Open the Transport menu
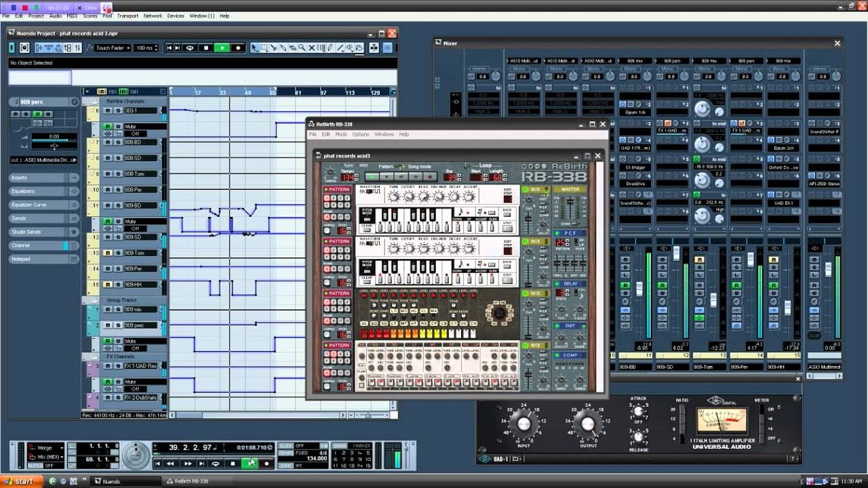The width and height of the screenshot is (868, 488). tap(127, 16)
